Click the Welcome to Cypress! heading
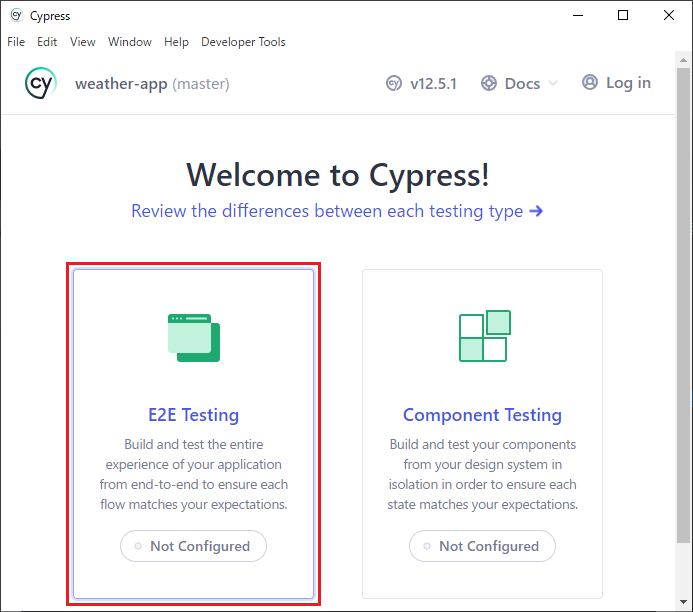693x612 pixels. point(338,175)
